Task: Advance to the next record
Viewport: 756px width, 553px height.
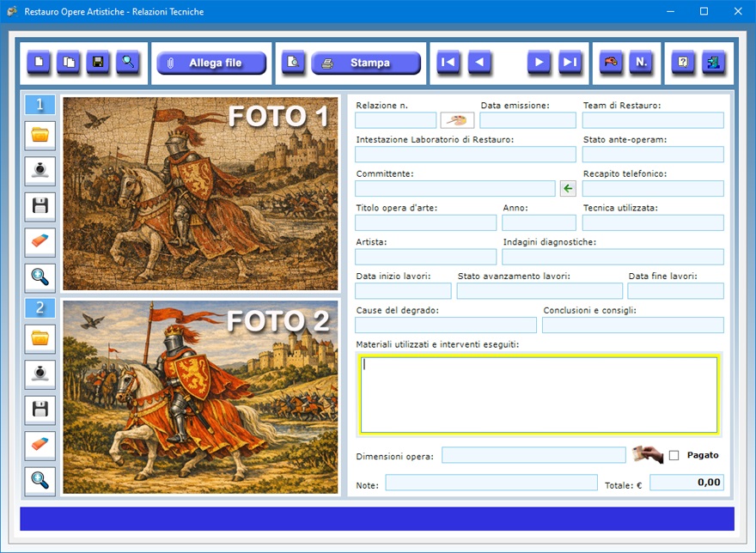Action: tap(539, 62)
